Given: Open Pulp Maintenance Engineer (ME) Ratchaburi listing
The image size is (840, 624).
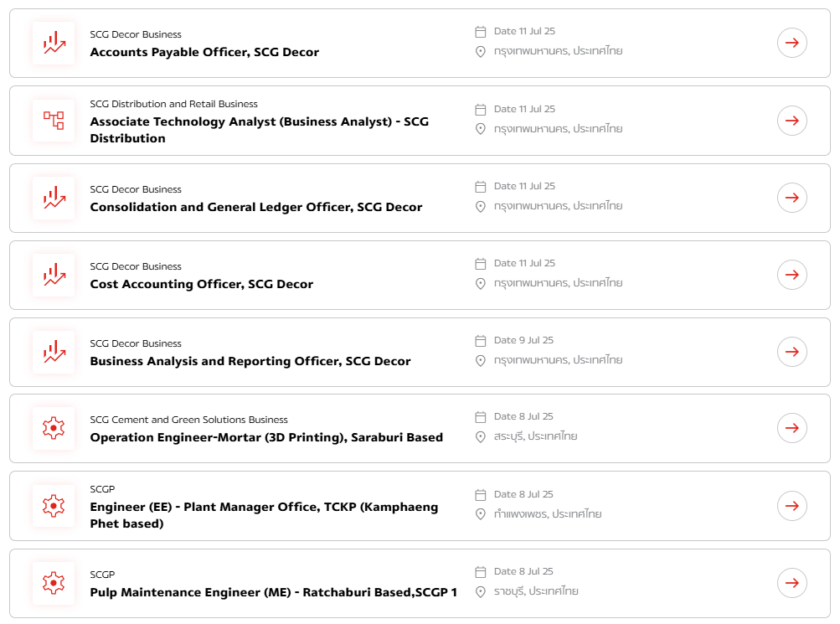Looking at the screenshot, I should (x=273, y=592).
